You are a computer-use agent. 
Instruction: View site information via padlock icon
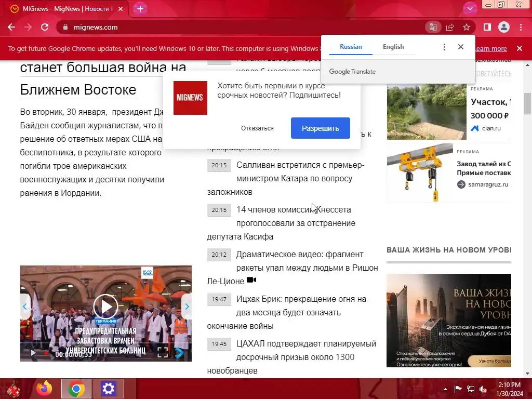click(65, 27)
